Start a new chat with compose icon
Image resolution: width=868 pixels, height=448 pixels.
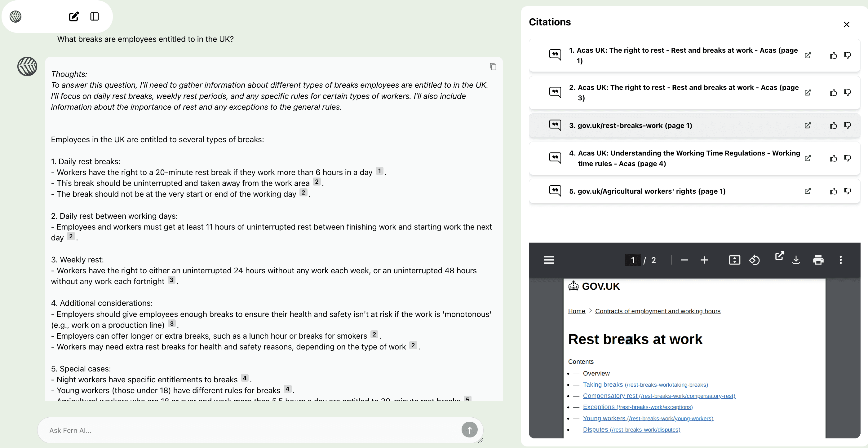[x=74, y=16]
